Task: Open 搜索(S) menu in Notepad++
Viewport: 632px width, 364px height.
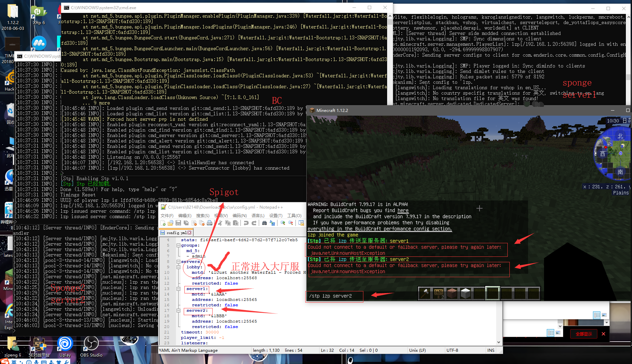Action: point(203,215)
